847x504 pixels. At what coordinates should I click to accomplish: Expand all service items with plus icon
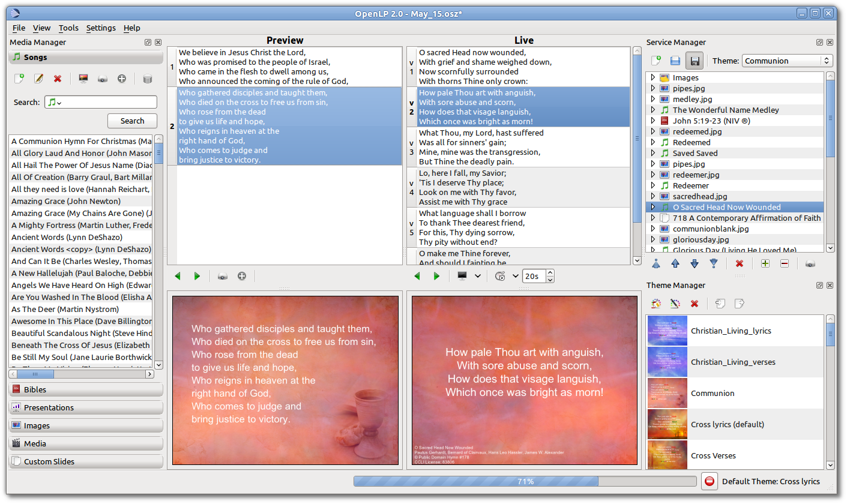pos(765,263)
